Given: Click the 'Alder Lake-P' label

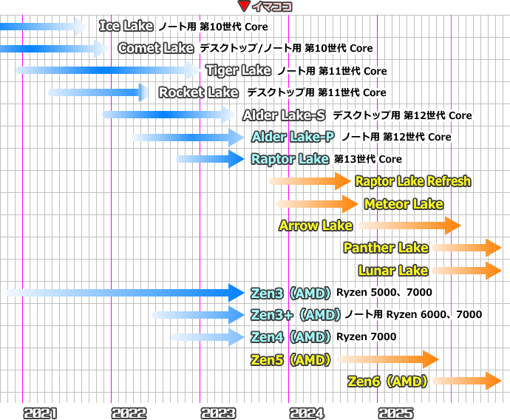Looking at the screenshot, I should 293,137.
